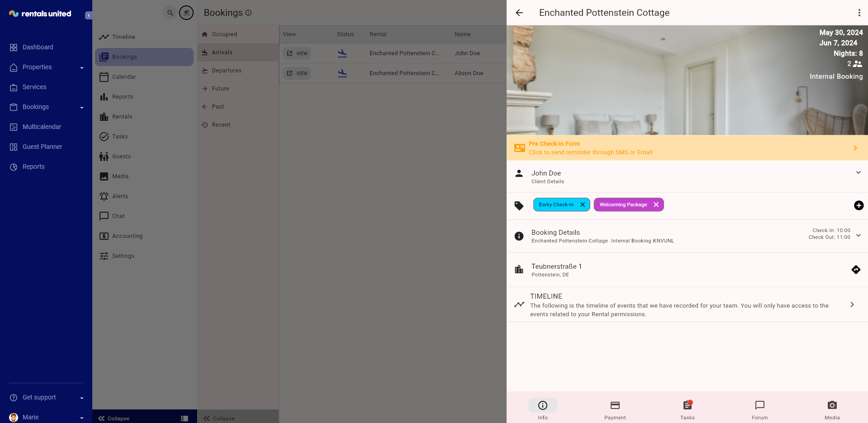Open Timeline section chevron
This screenshot has height=423, width=868.
[852, 304]
